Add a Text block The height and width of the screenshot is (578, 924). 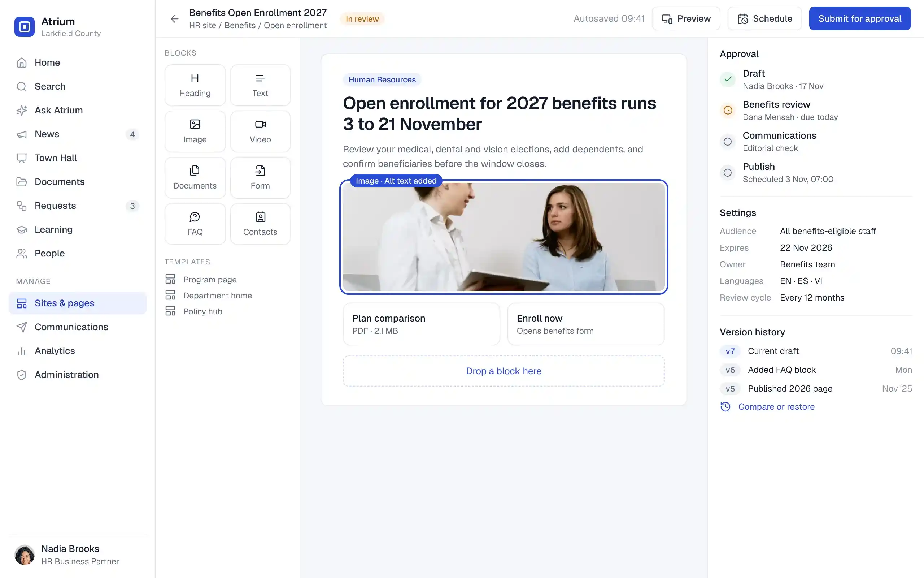coord(260,85)
